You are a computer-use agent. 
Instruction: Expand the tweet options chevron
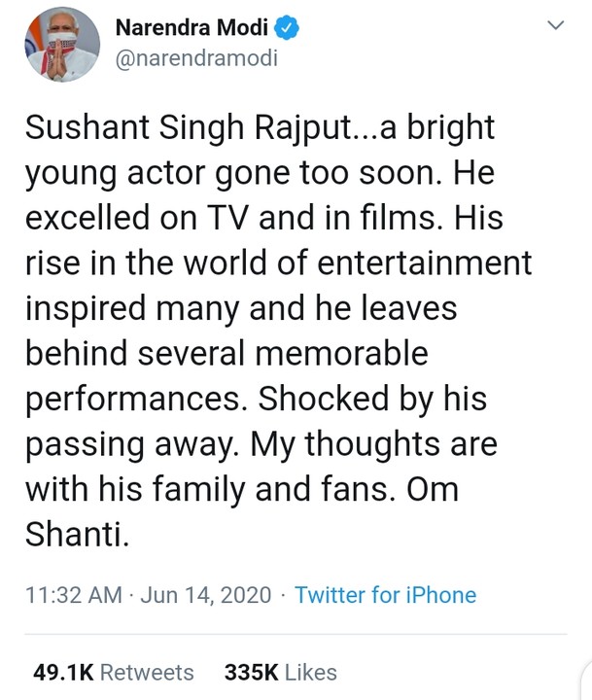point(555,26)
